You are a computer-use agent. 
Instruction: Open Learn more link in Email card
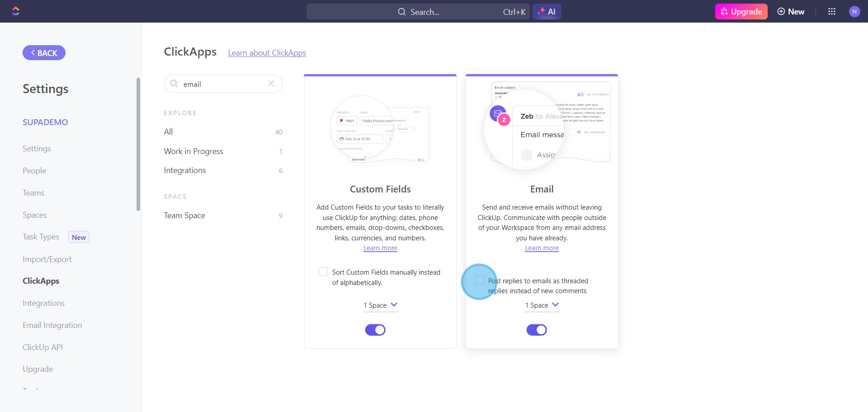[x=542, y=248]
